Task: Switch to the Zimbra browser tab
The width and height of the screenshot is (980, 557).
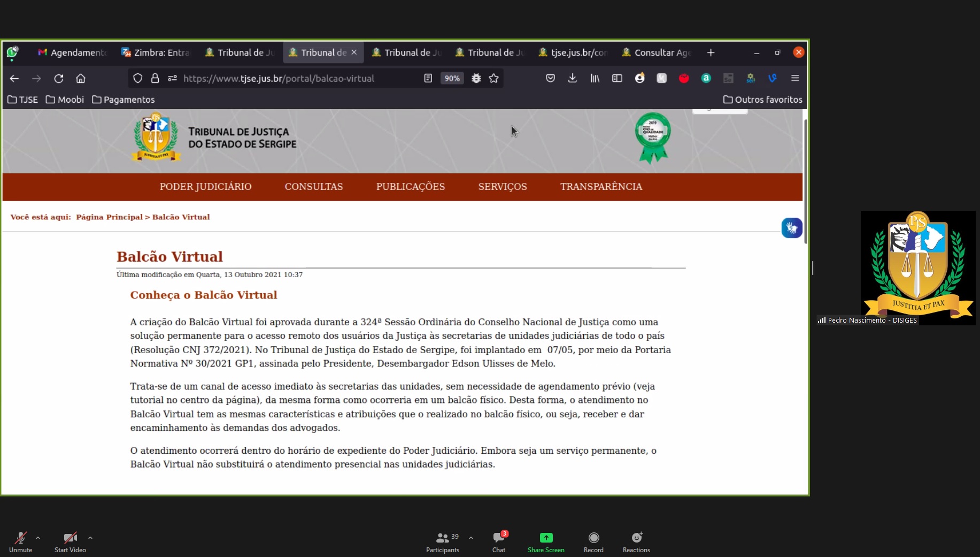Action: coord(156,52)
